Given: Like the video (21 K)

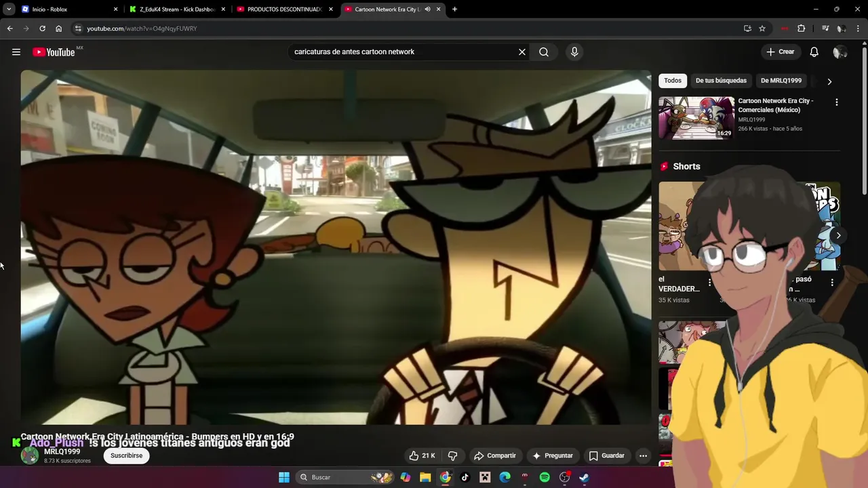Looking at the screenshot, I should [x=422, y=455].
